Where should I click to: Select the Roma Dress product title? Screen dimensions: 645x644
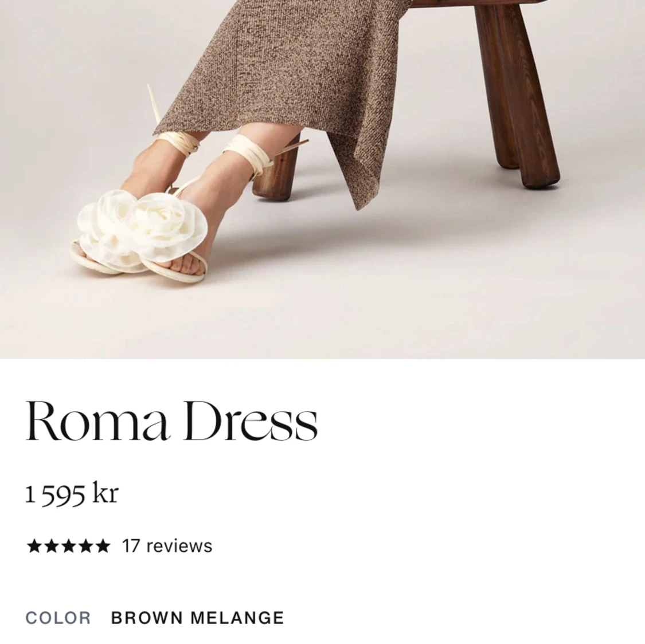coord(171,421)
